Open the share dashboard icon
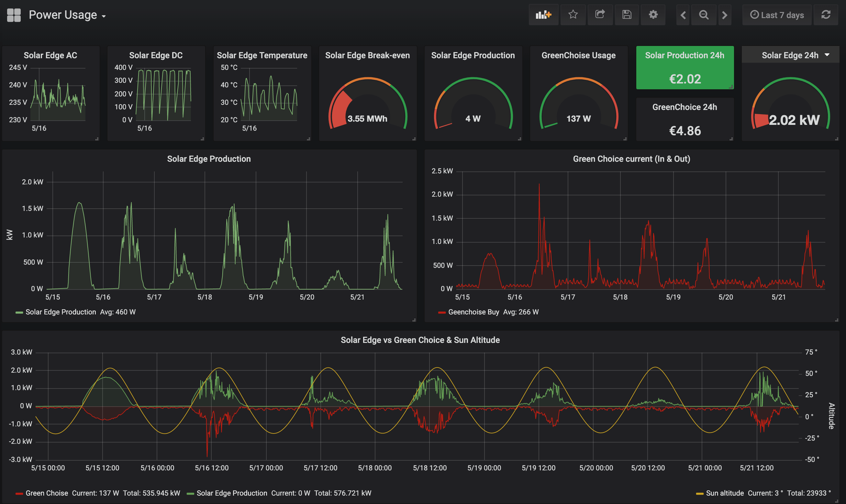846x504 pixels. pos(600,15)
